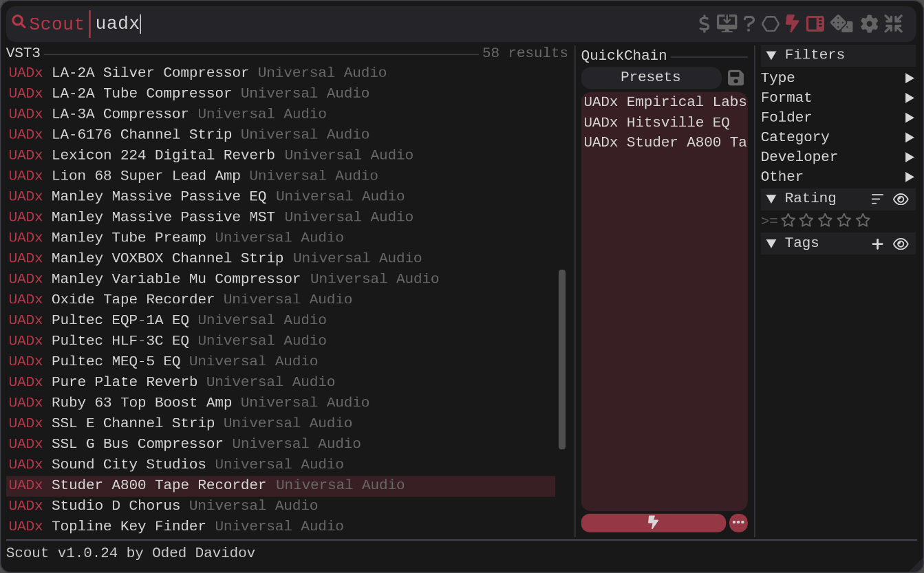Viewport: 924px width, 573px height.
Task: Click the compact view arrows icon
Action: (893, 24)
